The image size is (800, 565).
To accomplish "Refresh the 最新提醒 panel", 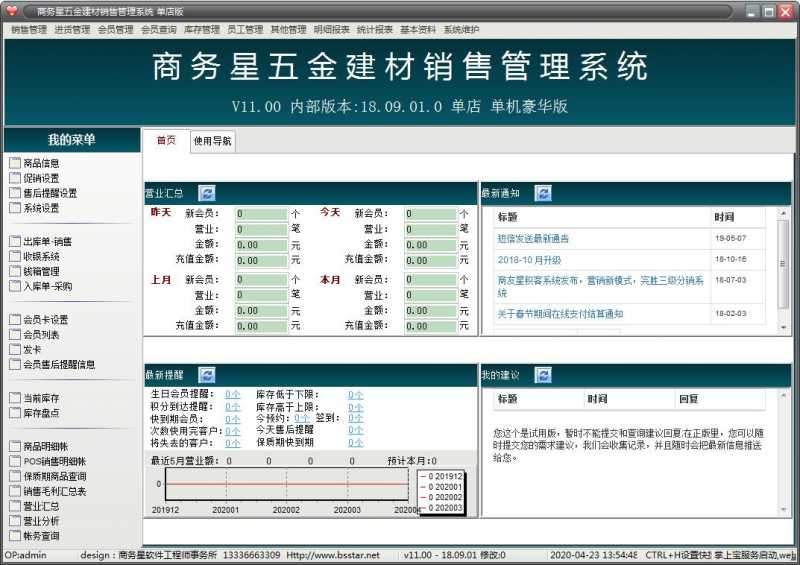I will (207, 375).
